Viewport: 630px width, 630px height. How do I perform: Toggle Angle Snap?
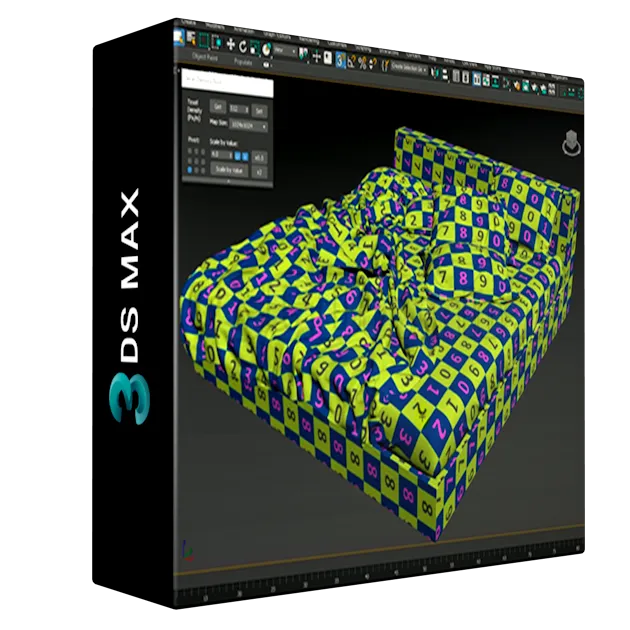[x=351, y=62]
